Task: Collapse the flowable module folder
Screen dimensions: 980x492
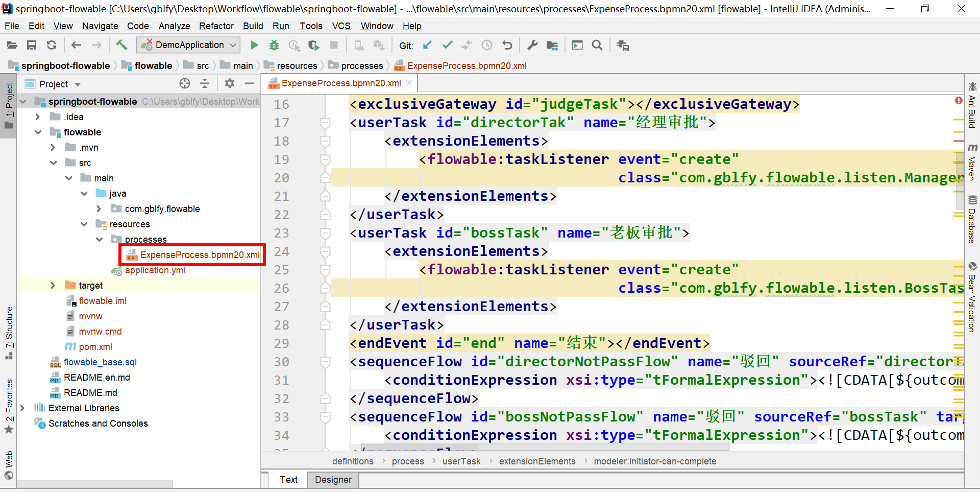Action: click(38, 132)
